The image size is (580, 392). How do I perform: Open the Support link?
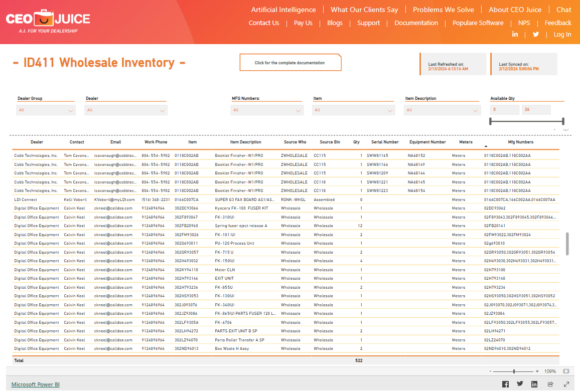[x=368, y=23]
